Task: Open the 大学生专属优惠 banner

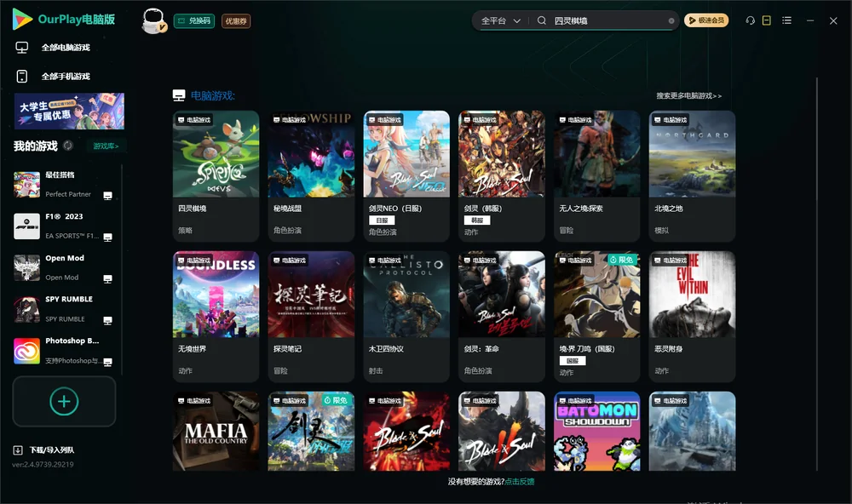Action: pyautogui.click(x=70, y=112)
